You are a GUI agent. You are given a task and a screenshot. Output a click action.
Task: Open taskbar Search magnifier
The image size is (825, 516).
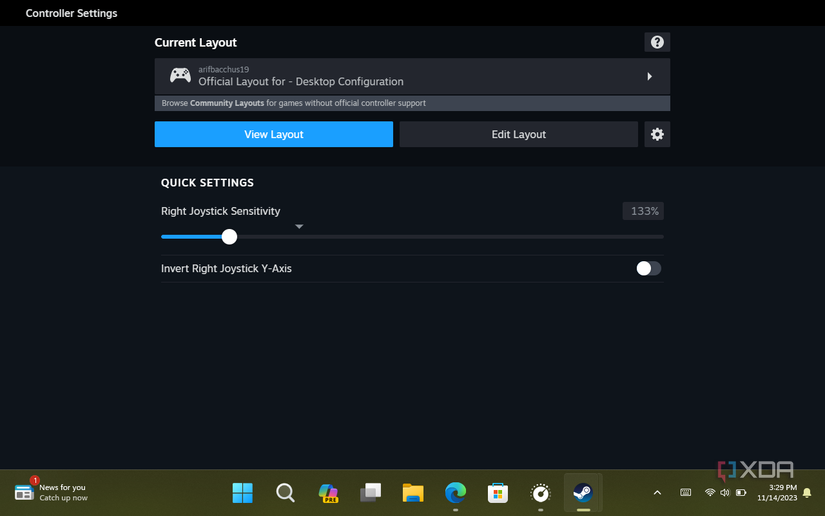(x=285, y=493)
